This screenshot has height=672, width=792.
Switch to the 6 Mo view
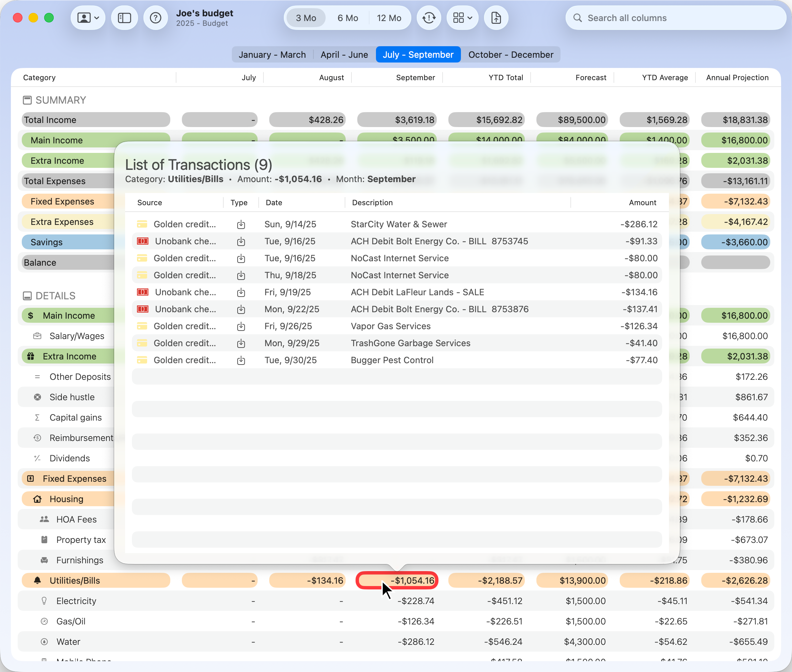(348, 18)
